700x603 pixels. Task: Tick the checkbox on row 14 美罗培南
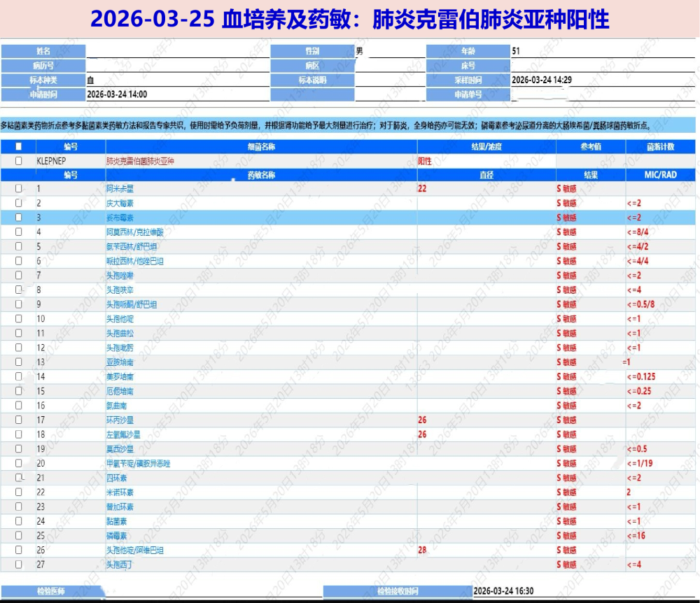19,376
